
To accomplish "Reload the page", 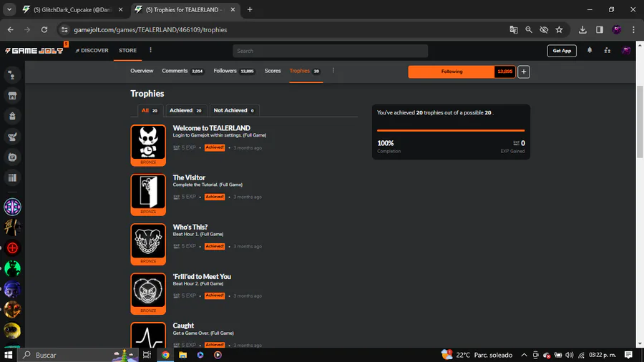I will pos(44,29).
